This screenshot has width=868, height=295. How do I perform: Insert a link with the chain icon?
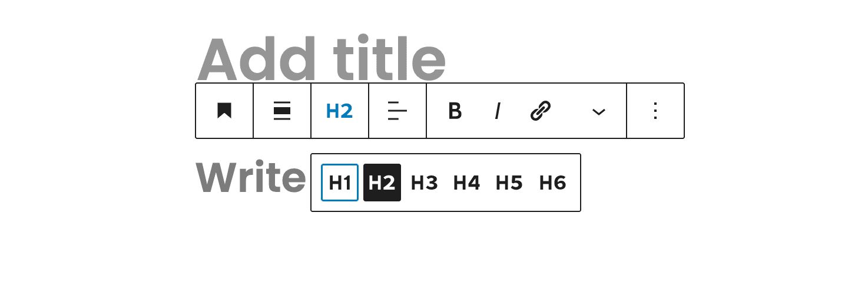click(x=540, y=111)
